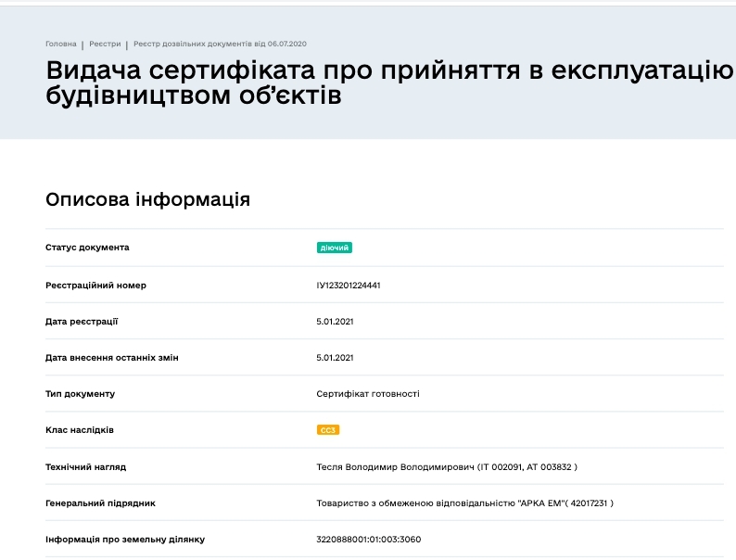
Task: Select the Описова інформація section heading
Action: click(x=148, y=199)
